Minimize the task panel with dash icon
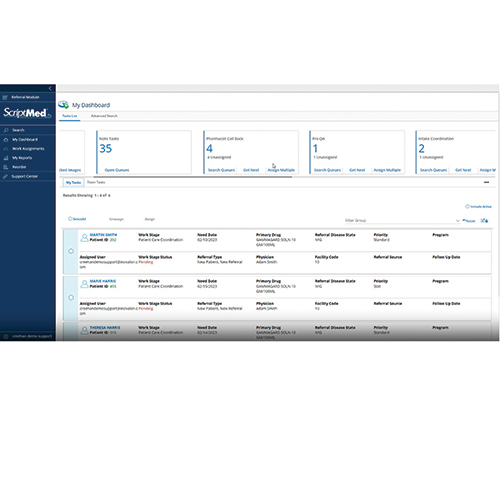The width and height of the screenshot is (500, 500). coord(486,182)
